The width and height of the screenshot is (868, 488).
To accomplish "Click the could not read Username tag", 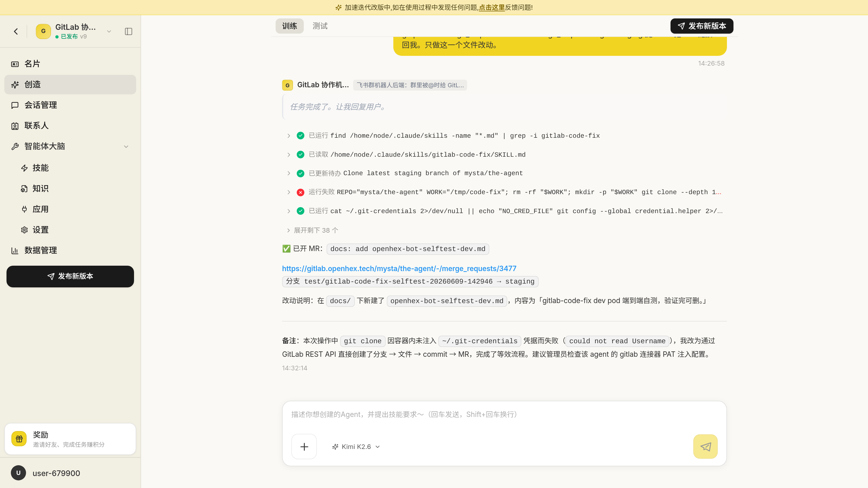I will pos(617,341).
